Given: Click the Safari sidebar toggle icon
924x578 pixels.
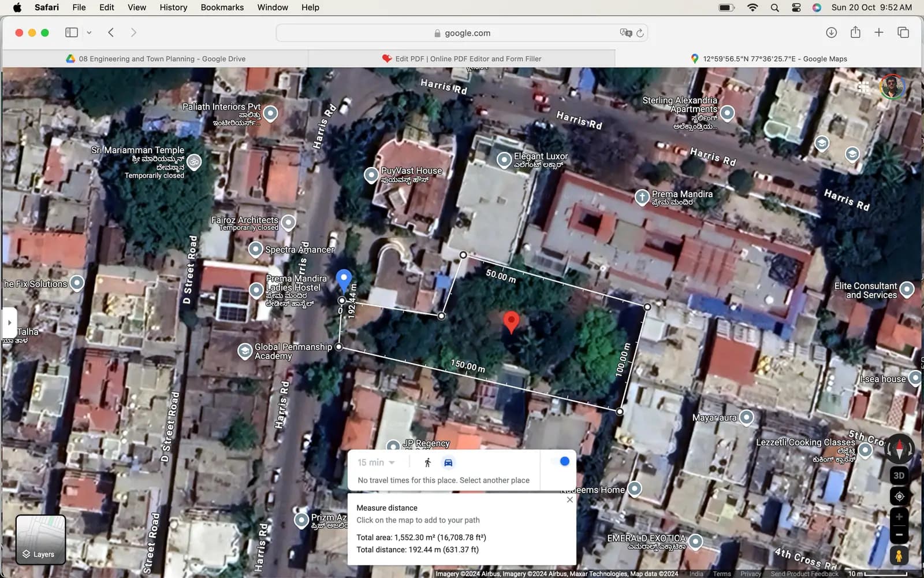Looking at the screenshot, I should 72,32.
